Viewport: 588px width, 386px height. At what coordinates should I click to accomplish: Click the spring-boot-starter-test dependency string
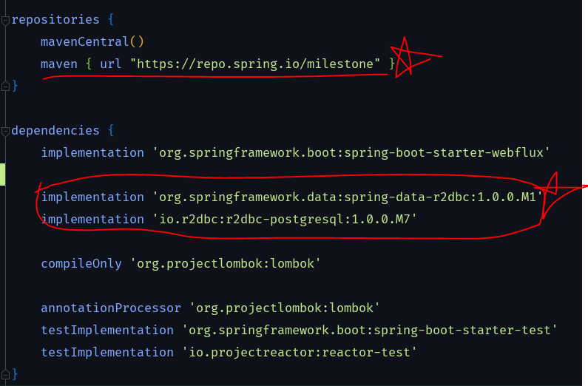[x=369, y=330]
